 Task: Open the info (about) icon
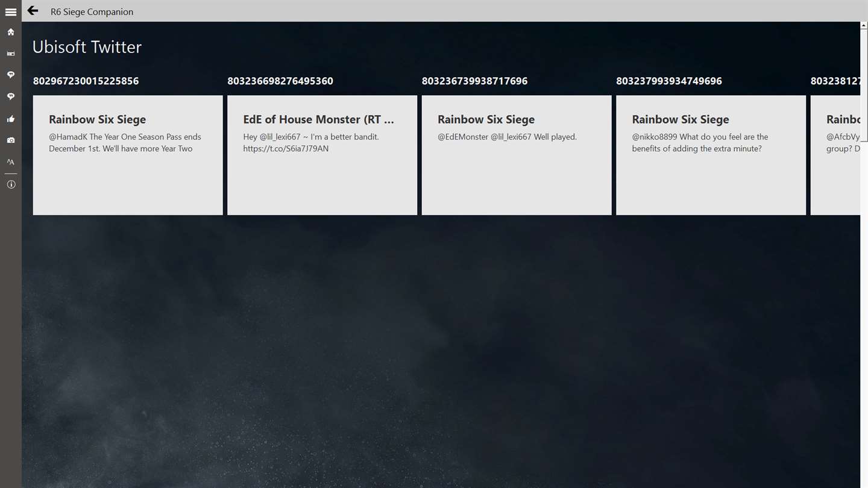click(x=11, y=184)
